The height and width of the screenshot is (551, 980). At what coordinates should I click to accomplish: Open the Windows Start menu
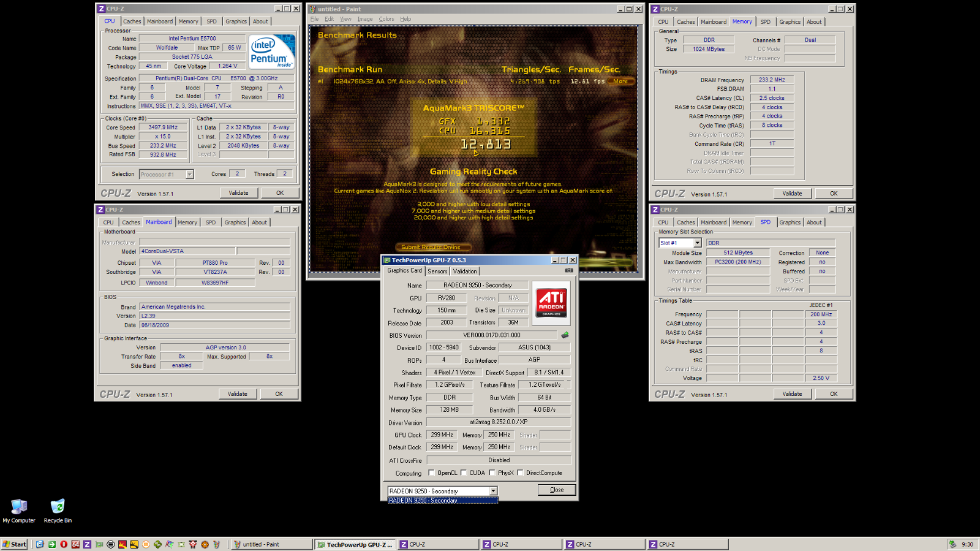(x=14, y=544)
